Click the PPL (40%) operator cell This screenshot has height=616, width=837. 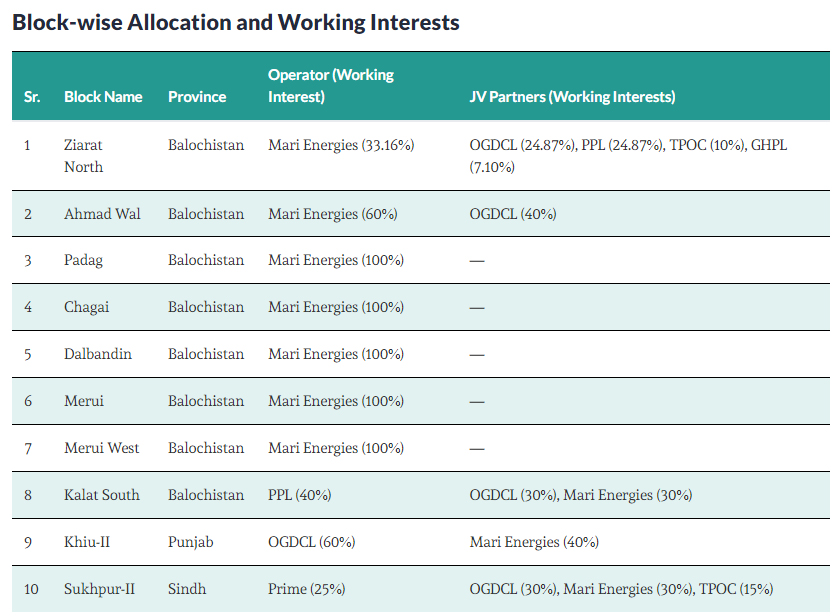coord(299,495)
